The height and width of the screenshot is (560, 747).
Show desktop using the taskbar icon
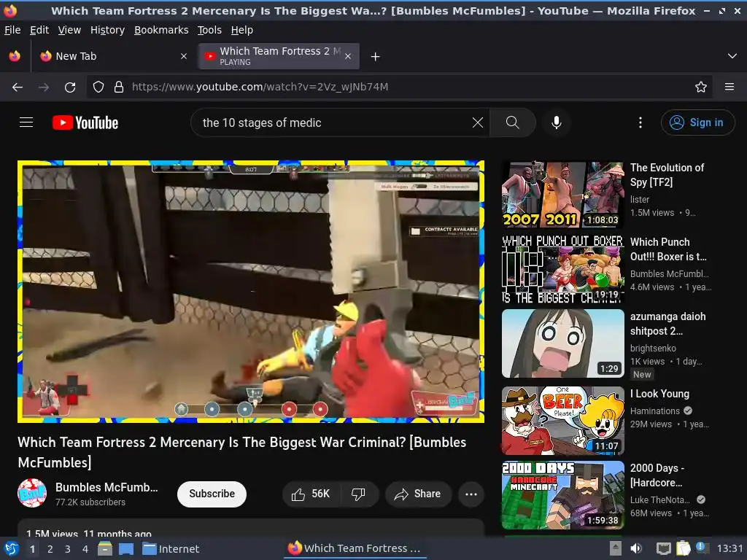point(125,548)
